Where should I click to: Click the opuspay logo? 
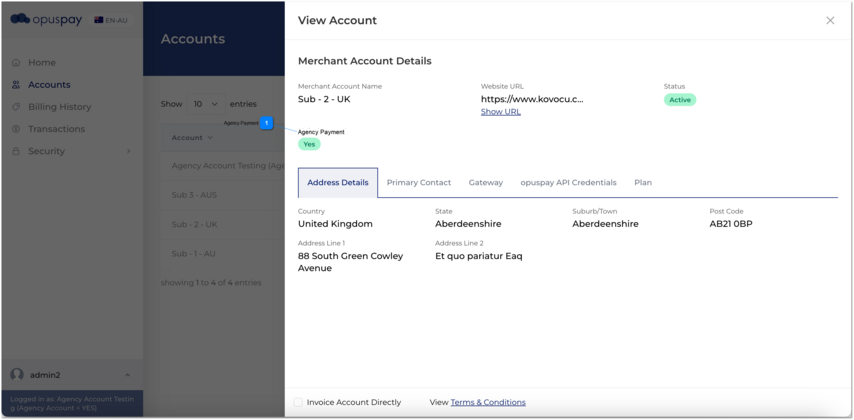[46, 19]
